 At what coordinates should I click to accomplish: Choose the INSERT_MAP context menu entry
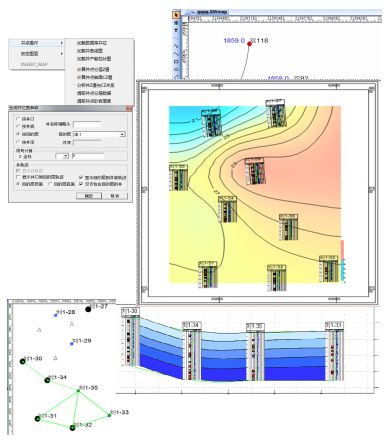(x=34, y=64)
